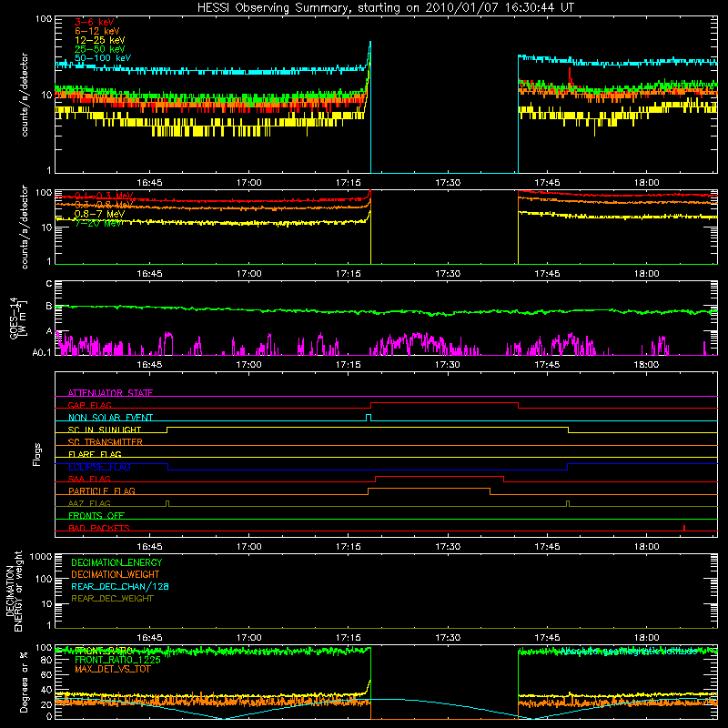
Task: Select the FLARE_FLAG label
Action: (x=95, y=454)
